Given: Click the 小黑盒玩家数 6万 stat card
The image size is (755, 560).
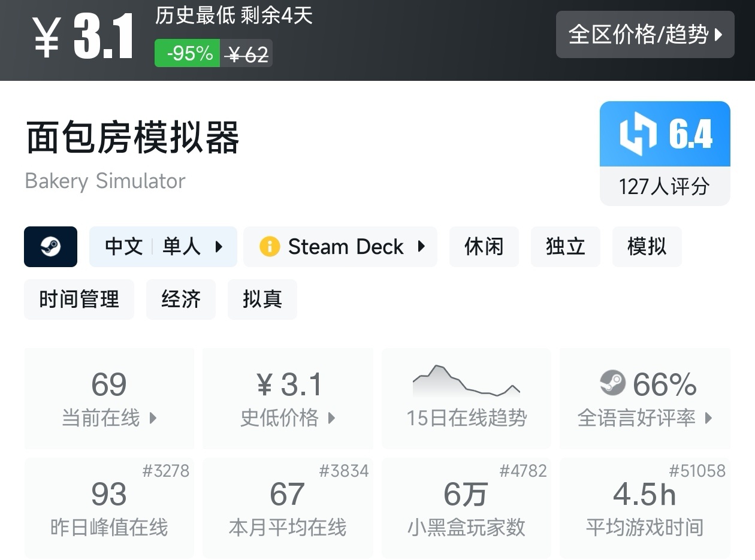Looking at the screenshot, I should coord(466,508).
